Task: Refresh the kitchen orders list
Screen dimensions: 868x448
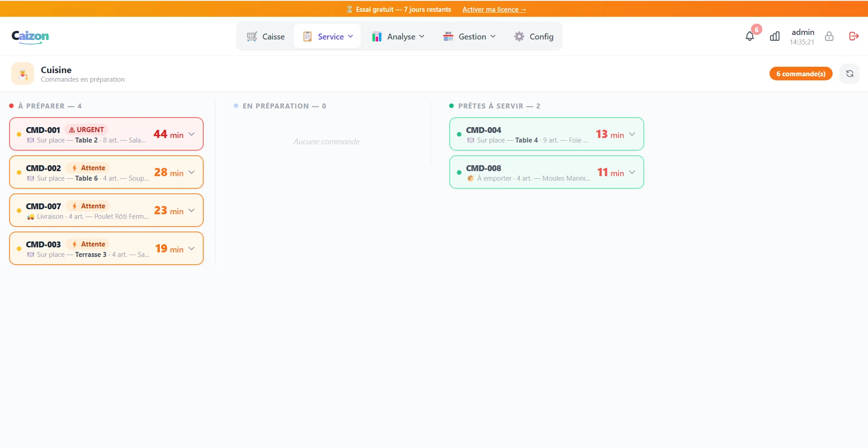Action: point(849,74)
